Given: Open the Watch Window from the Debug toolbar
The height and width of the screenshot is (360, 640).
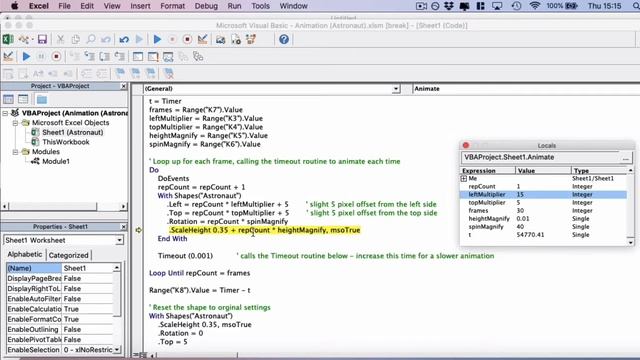Looking at the screenshot, I should [x=168, y=56].
